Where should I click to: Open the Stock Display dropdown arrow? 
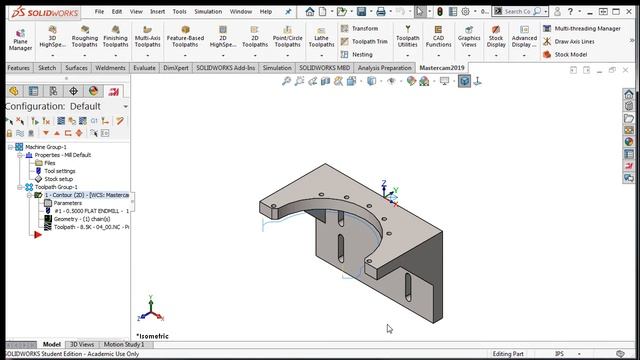pos(496,55)
